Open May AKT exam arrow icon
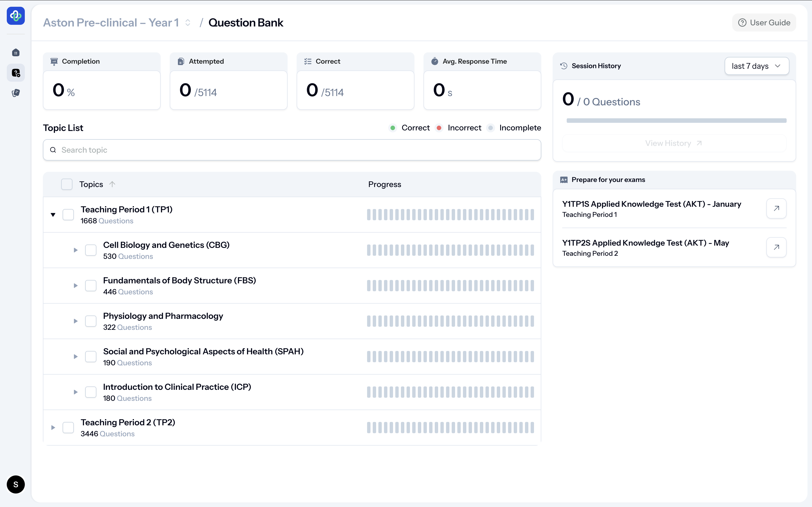This screenshot has height=507, width=812. pyautogui.click(x=776, y=248)
